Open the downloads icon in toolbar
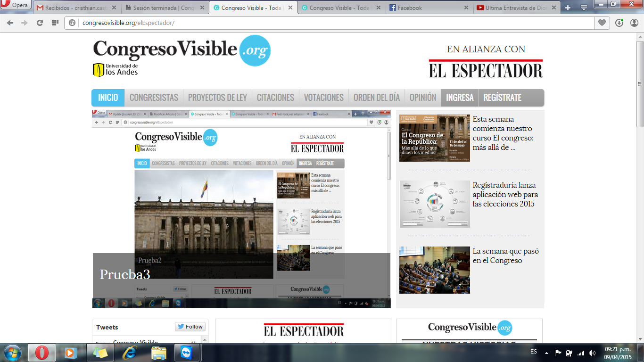 [x=619, y=23]
